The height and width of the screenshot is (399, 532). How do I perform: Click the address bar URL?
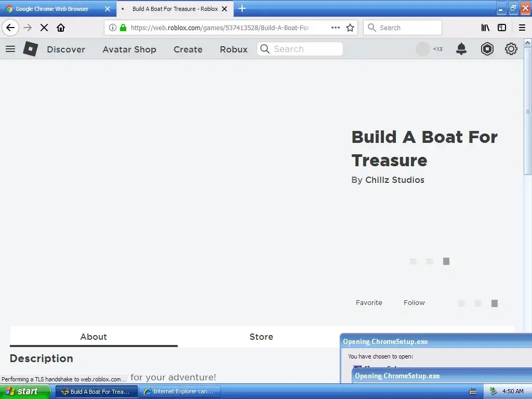point(220,28)
